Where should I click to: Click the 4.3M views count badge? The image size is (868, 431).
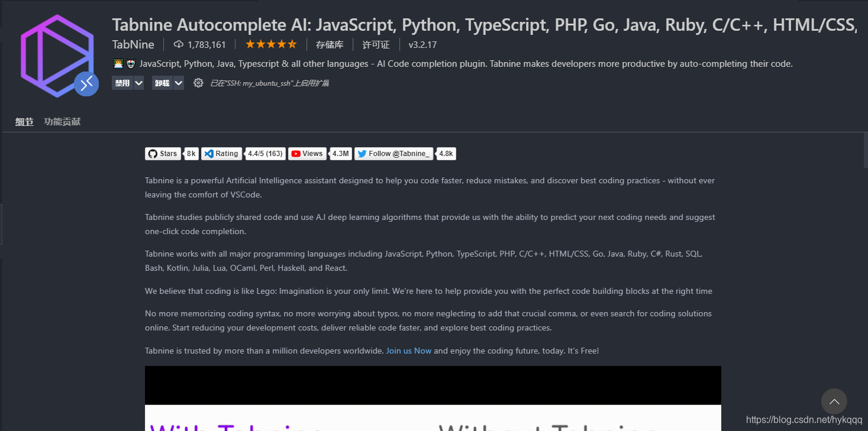(340, 154)
